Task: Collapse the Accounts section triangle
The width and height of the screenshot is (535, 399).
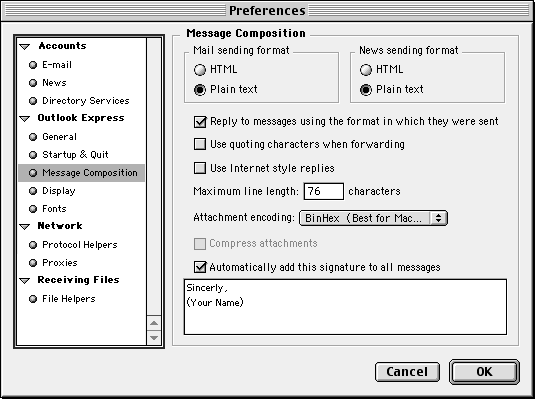Action: [25, 47]
